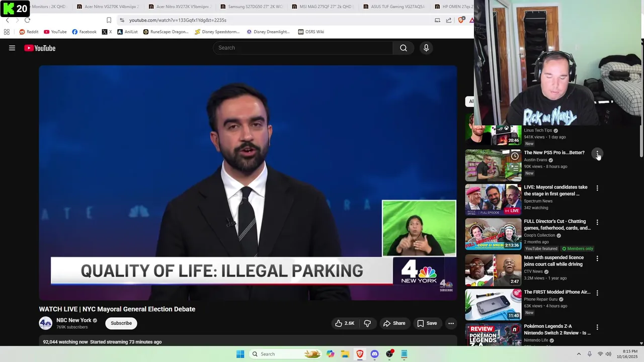Viewport: 644px width, 362px height.
Task: Click the address bar URL
Action: pos(178,20)
